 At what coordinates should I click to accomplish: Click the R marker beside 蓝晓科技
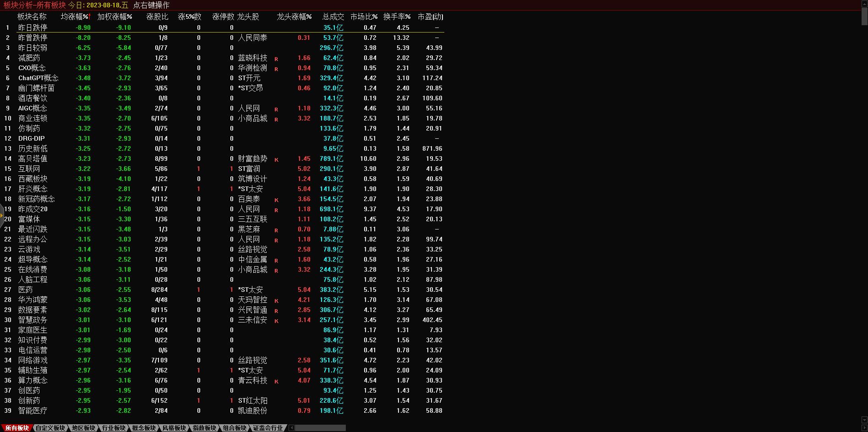pyautogui.click(x=276, y=59)
